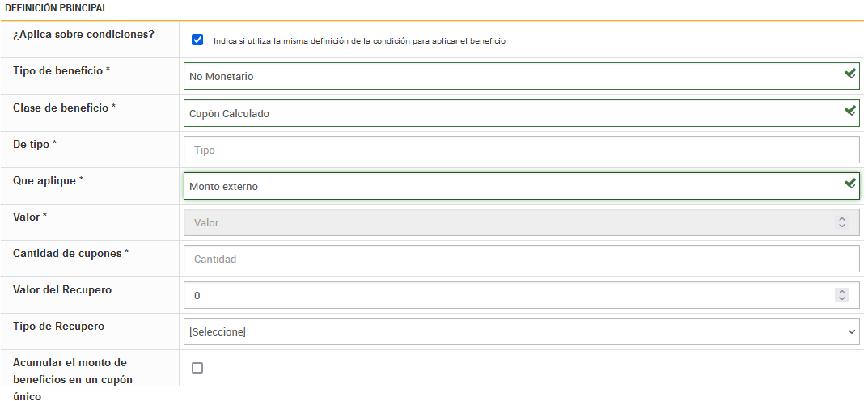Viewport: 868px width, 401px height.
Task: Click the green checkmark in Tipo de beneficio
Action: click(x=850, y=74)
